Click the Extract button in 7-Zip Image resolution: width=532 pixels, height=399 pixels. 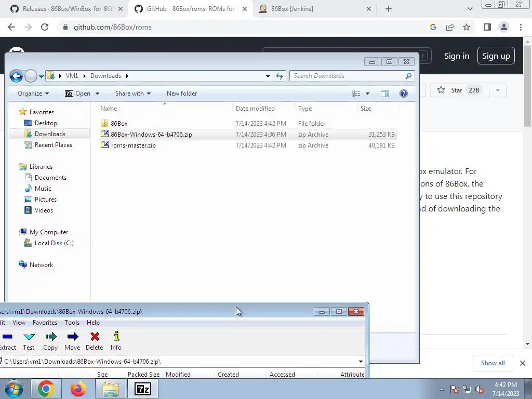[x=7, y=341]
